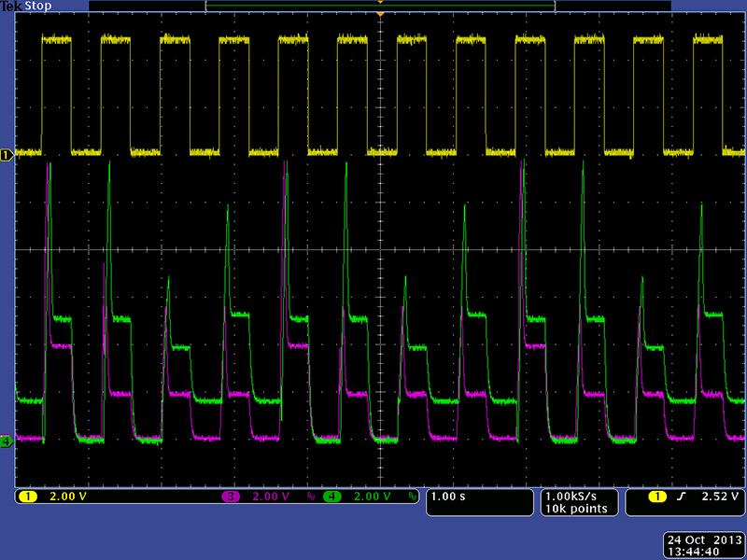Select the yellow channel 1 badge in vertical readout

click(x=28, y=497)
